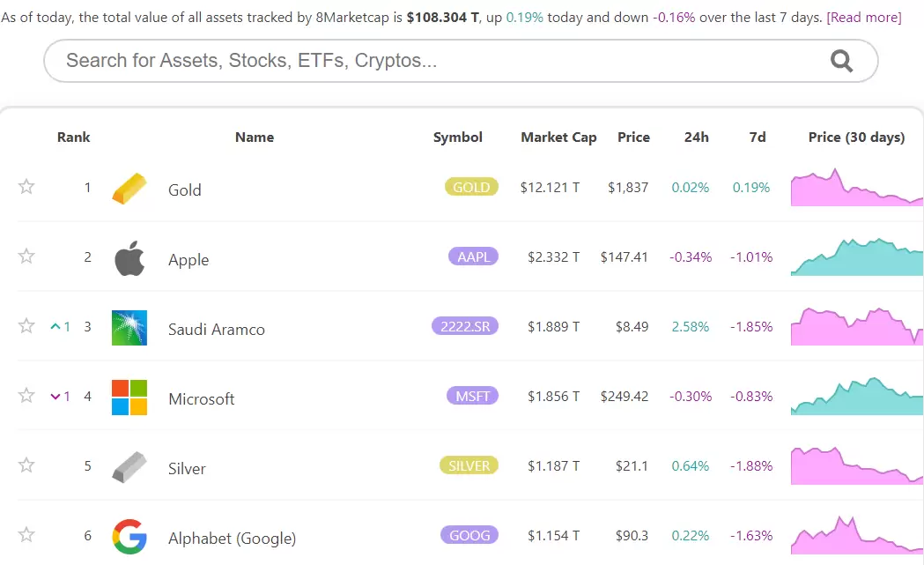Click Alphabet's market cap $1.154 T
924x565 pixels.
[x=553, y=536]
